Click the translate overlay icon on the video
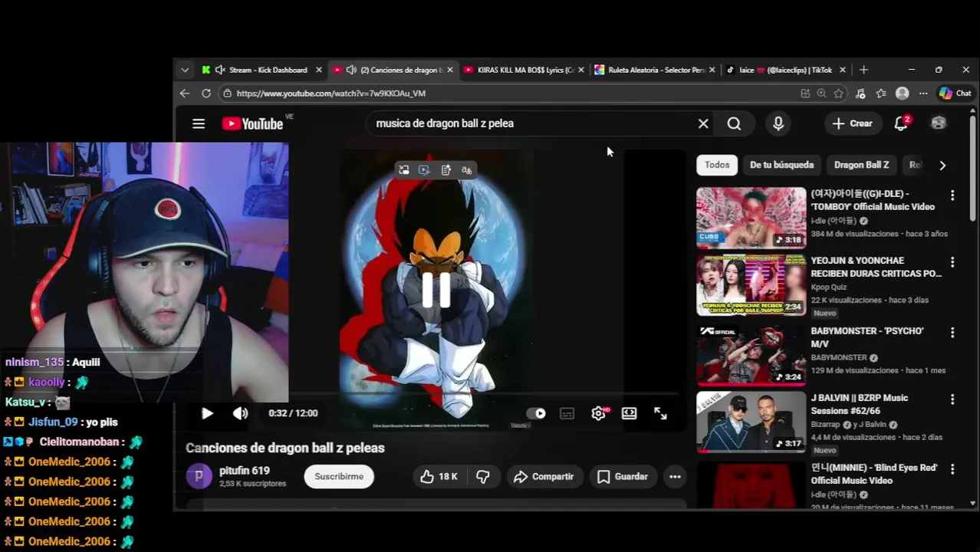980x552 pixels. [466, 170]
